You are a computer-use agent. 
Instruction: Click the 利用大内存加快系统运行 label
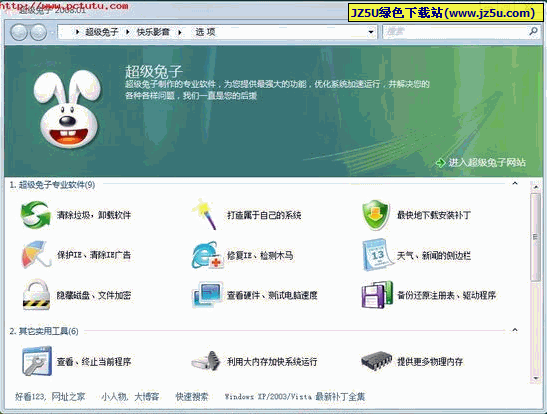pos(272,361)
